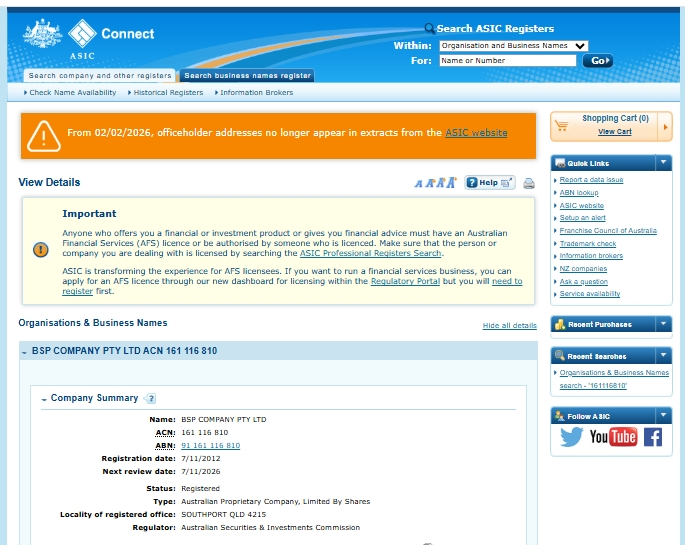
Task: Open the Twitter icon under Follow ASIC
Action: point(571,437)
